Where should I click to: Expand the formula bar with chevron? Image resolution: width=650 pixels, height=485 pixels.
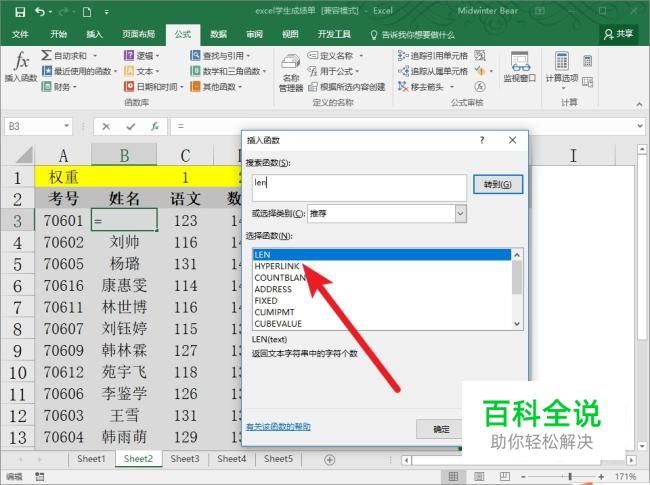pos(640,126)
